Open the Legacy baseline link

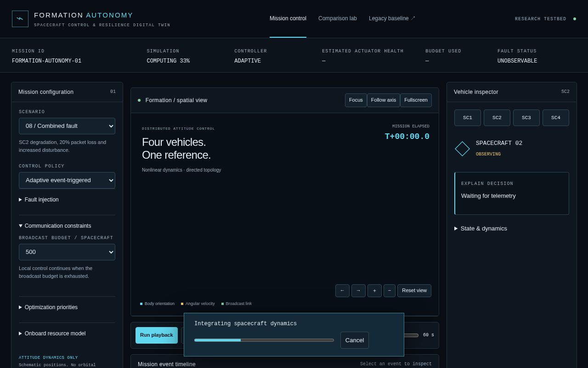(x=392, y=18)
